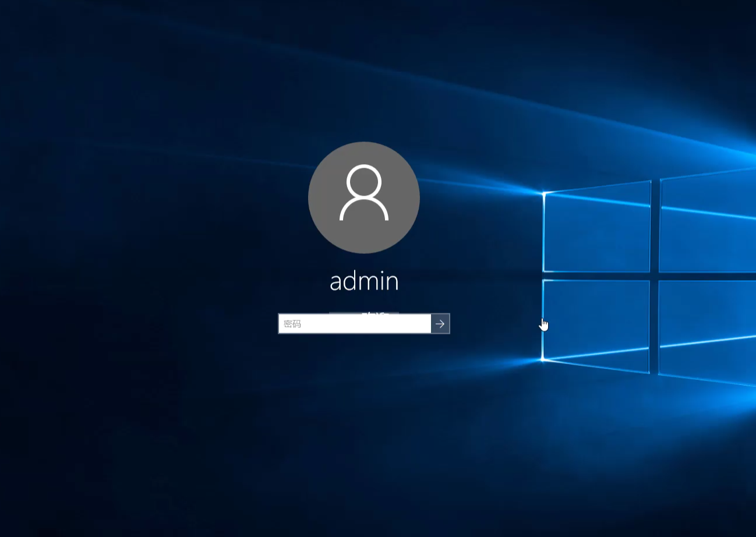The height and width of the screenshot is (537, 756).
Task: Click the password input field
Action: [355, 324]
